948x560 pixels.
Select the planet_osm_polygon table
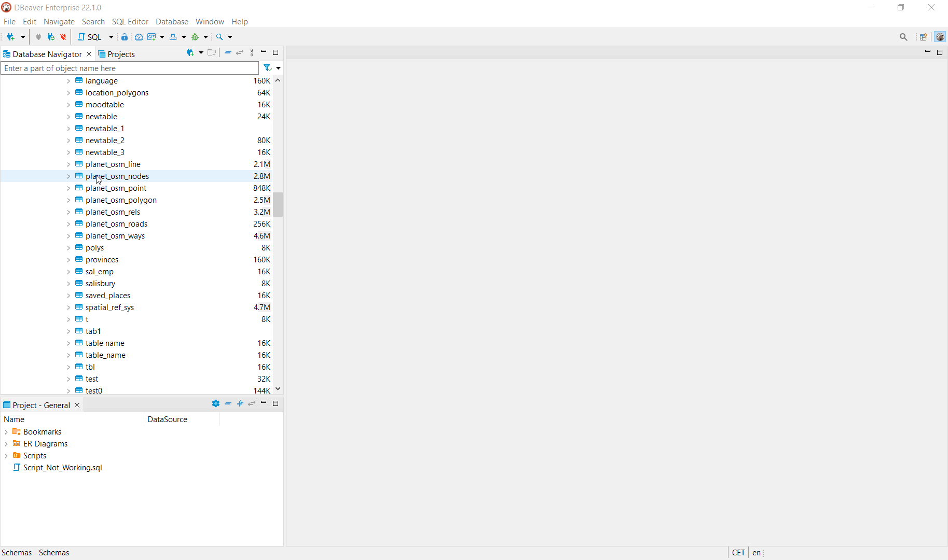(121, 200)
